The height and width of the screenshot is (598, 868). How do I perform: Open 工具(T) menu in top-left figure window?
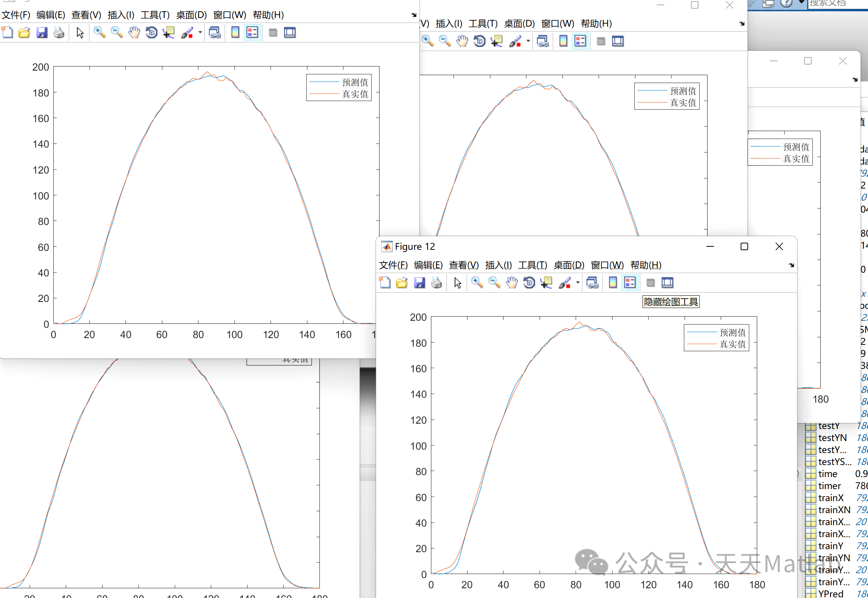tap(155, 15)
